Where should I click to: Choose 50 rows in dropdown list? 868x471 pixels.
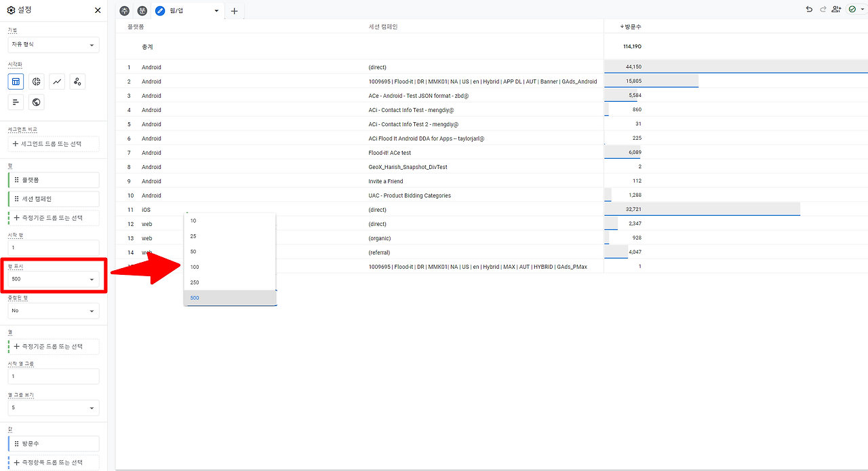[230, 252]
